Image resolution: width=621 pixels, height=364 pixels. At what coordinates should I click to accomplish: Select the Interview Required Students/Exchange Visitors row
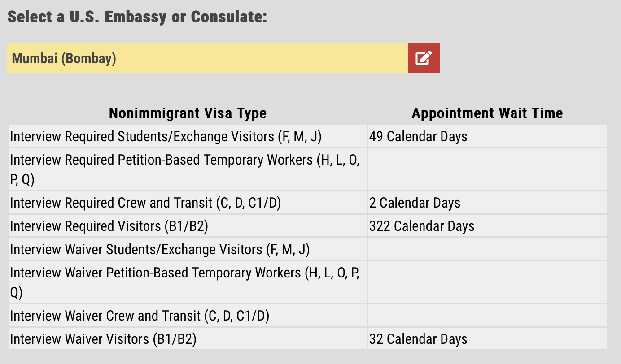(166, 136)
